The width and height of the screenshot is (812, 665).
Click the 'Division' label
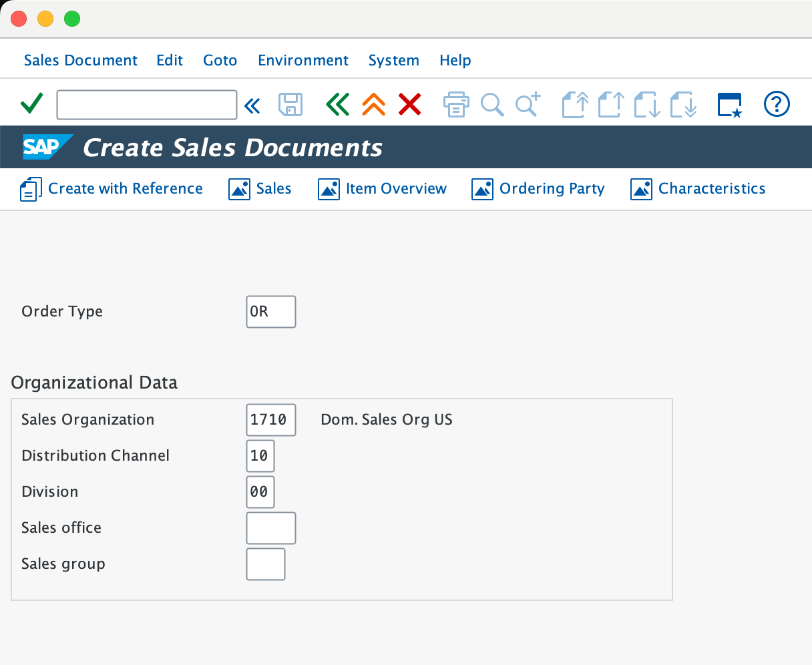[50, 492]
